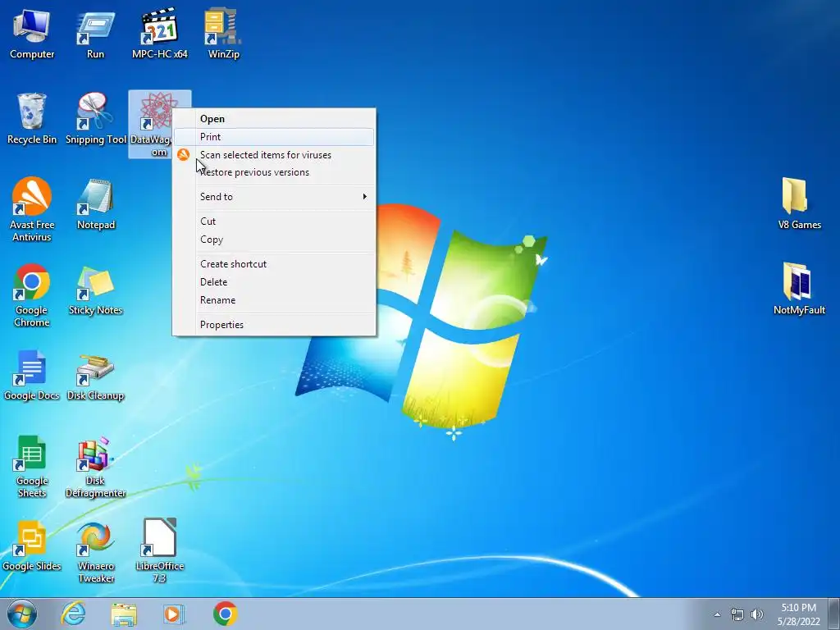Select the Winaero Tweaker icon

[96, 552]
